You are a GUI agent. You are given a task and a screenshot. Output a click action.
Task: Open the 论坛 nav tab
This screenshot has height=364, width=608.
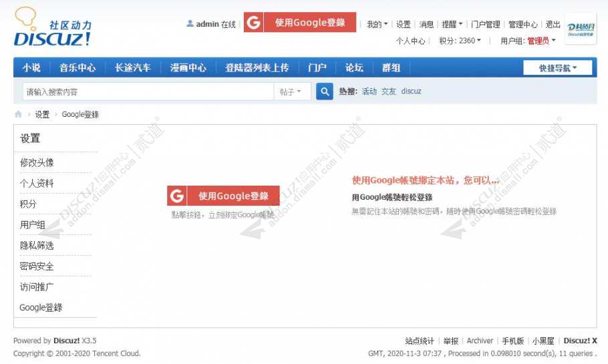point(354,68)
